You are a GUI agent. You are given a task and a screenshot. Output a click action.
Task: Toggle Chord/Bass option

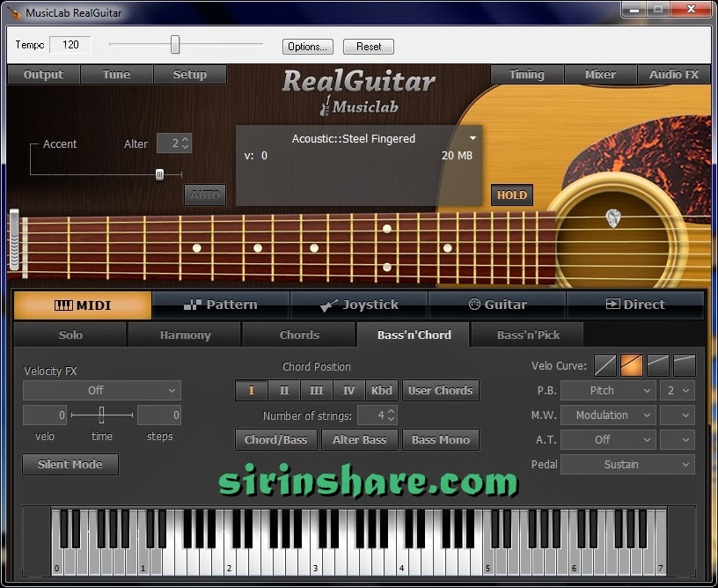(275, 439)
